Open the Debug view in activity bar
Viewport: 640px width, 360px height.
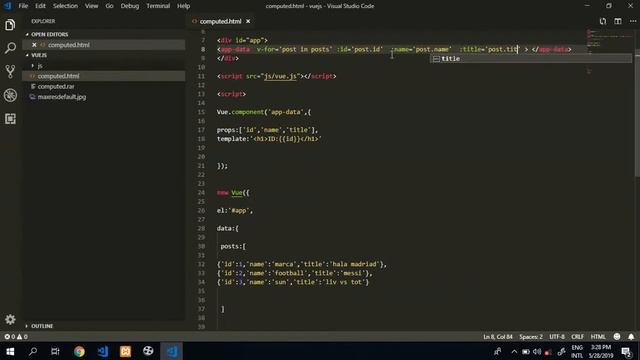point(10,95)
